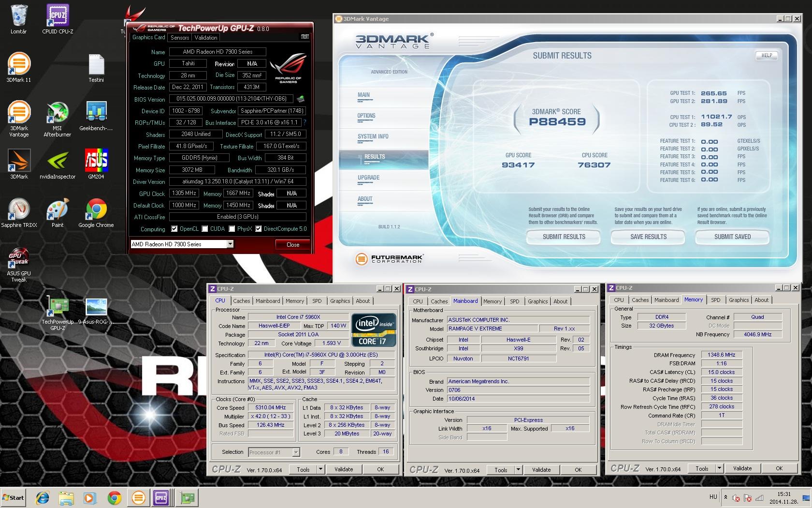Screen dimensions: 812x508
Task: Click the BIOS save chip icon in GPU-Z
Action: 301,99
